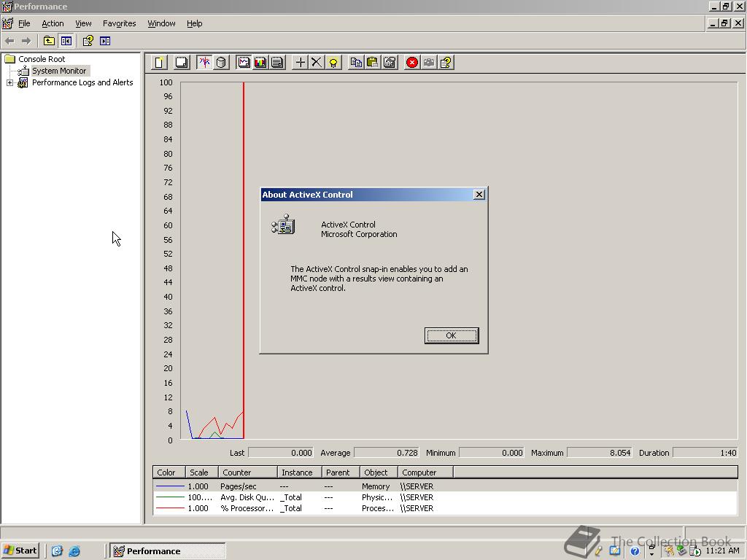Click the Back arrow in MMC toolbar
The height and width of the screenshot is (560, 747).
(x=9, y=41)
